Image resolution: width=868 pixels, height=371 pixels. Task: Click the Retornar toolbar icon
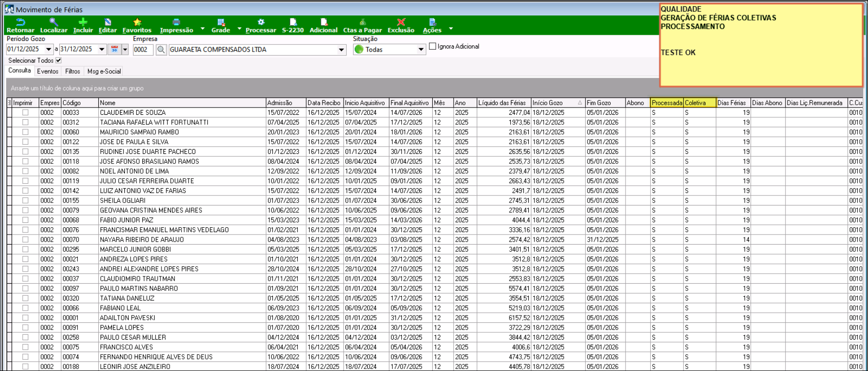20,22
